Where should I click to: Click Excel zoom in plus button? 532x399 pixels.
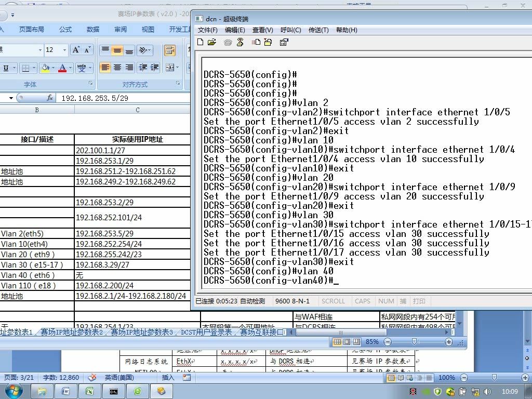point(448,342)
